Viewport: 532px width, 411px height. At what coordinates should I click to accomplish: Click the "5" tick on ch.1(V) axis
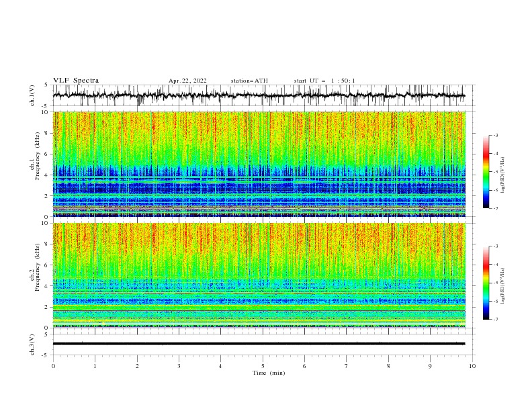[x=47, y=85]
